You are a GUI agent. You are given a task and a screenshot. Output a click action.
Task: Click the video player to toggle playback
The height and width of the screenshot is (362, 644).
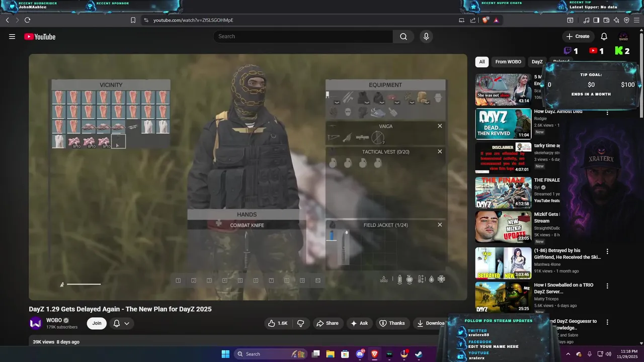[x=248, y=177]
